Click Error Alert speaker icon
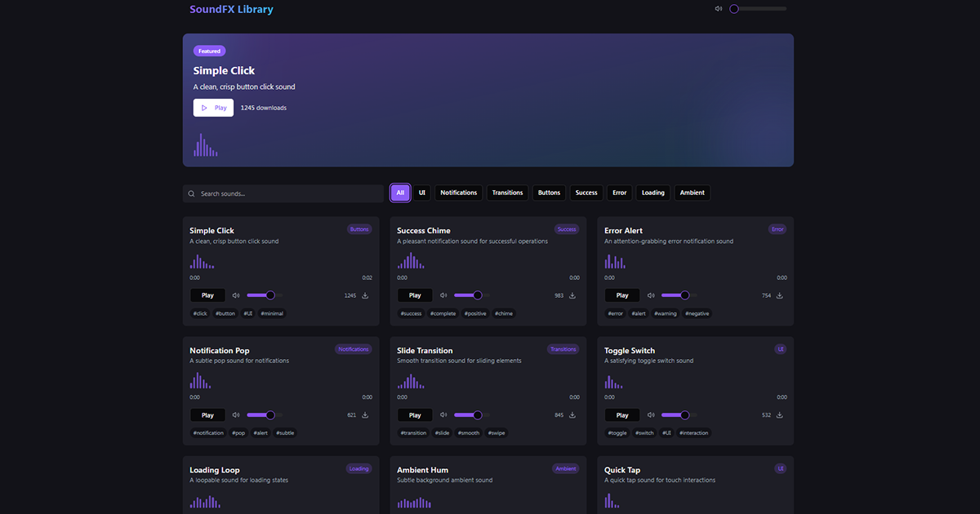The width and height of the screenshot is (980, 514). (x=651, y=295)
